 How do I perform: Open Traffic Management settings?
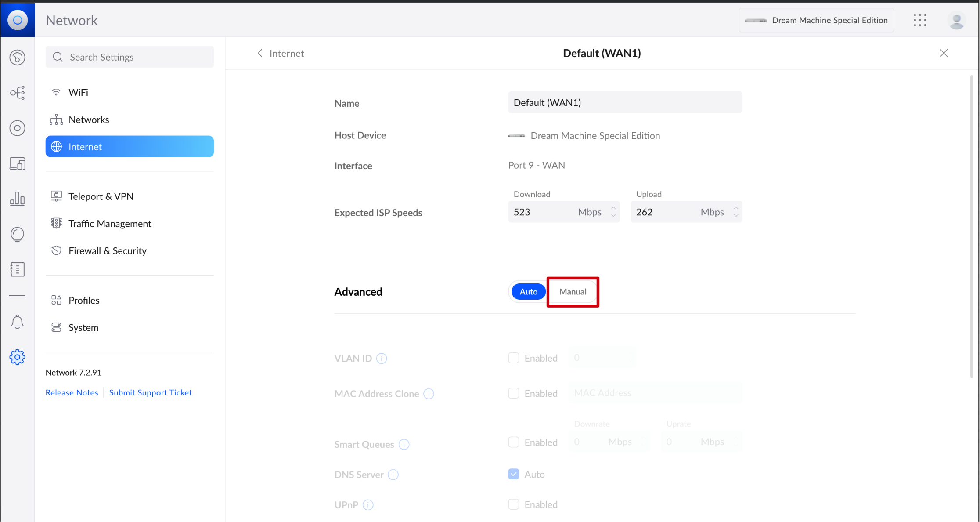(x=110, y=224)
